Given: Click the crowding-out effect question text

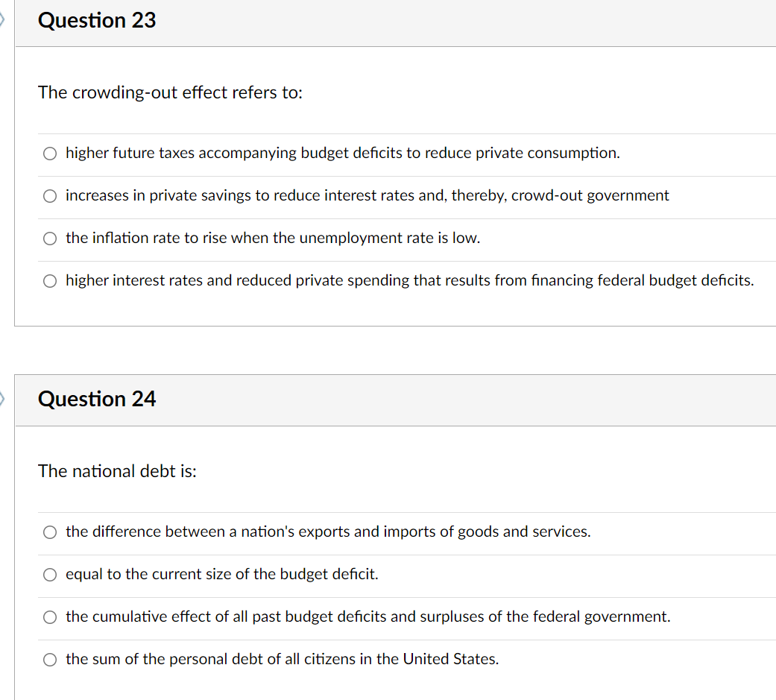Looking at the screenshot, I should pyautogui.click(x=170, y=93).
